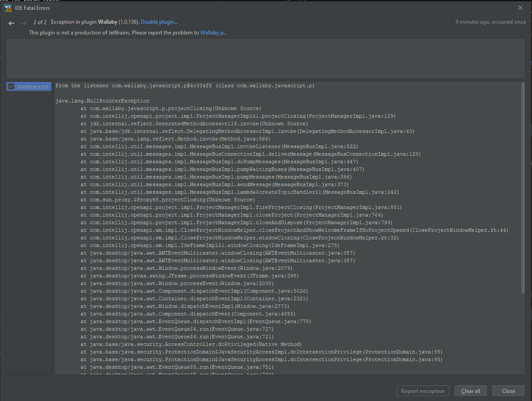
Task: Click into the empty comment text area
Action: (266, 58)
